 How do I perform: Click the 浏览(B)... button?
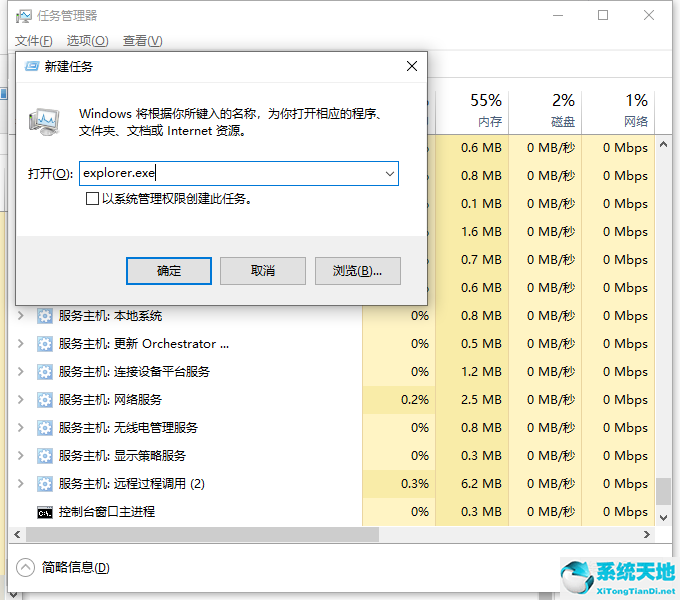(357, 271)
